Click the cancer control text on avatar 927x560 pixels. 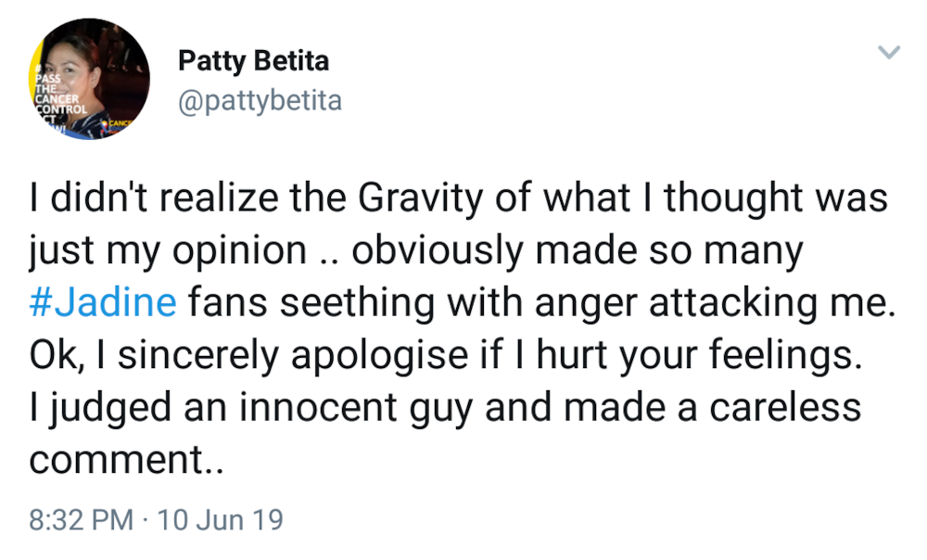click(61, 99)
